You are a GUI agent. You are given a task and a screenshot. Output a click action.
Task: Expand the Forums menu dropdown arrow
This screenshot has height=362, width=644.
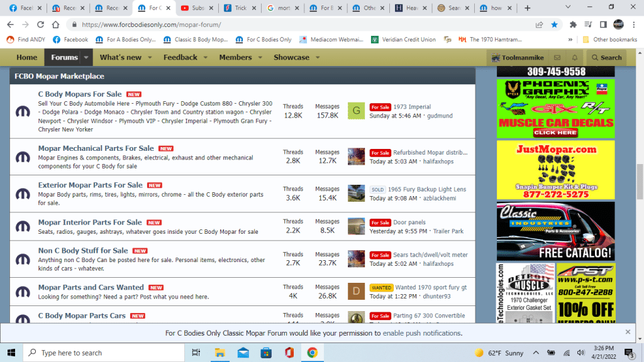[x=87, y=57]
